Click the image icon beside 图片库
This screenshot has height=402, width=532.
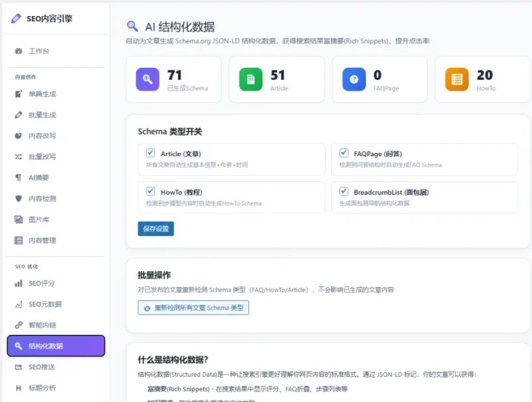(x=19, y=219)
